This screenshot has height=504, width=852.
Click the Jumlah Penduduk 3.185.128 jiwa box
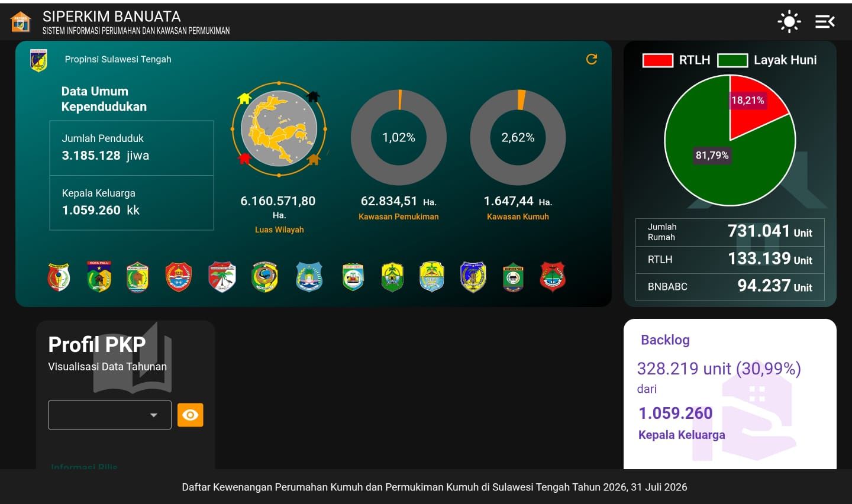(131, 148)
